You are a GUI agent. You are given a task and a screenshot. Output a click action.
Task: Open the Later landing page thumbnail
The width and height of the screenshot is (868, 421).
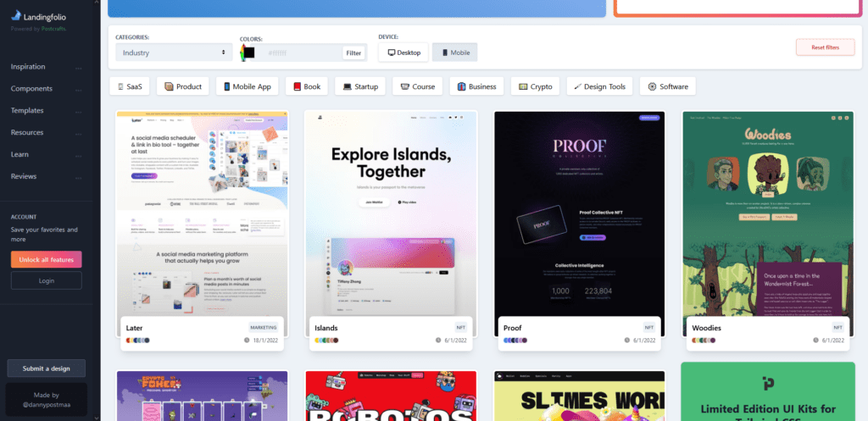pyautogui.click(x=202, y=213)
